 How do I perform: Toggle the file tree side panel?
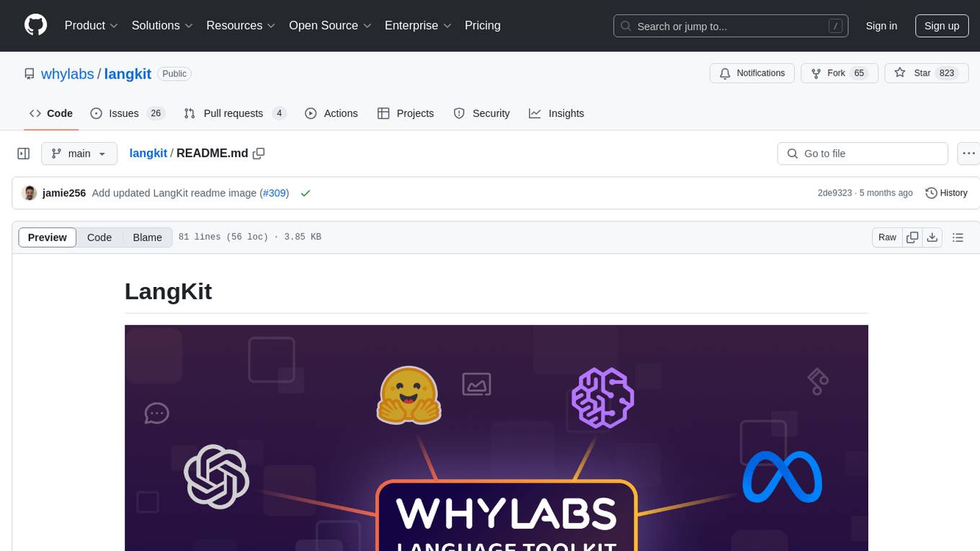tap(24, 154)
